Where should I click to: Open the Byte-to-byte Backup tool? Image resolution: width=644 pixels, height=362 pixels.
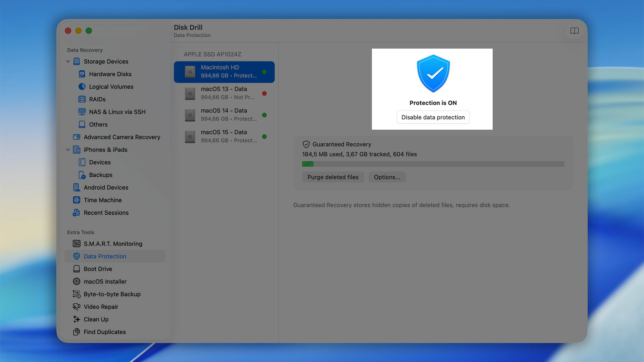point(115,294)
